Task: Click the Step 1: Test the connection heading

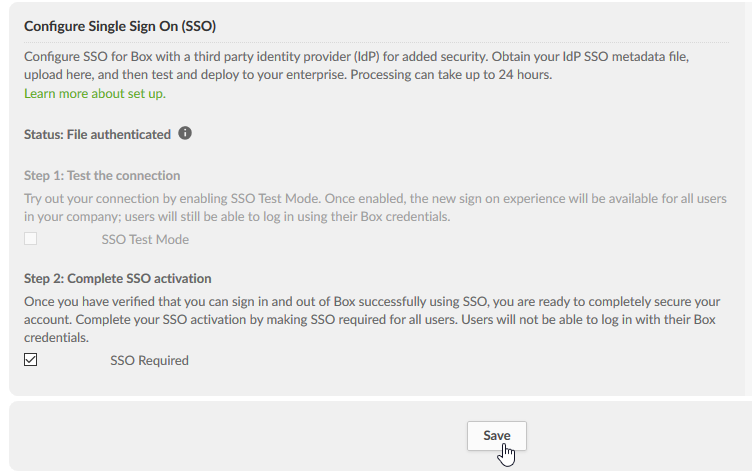Action: (102, 176)
